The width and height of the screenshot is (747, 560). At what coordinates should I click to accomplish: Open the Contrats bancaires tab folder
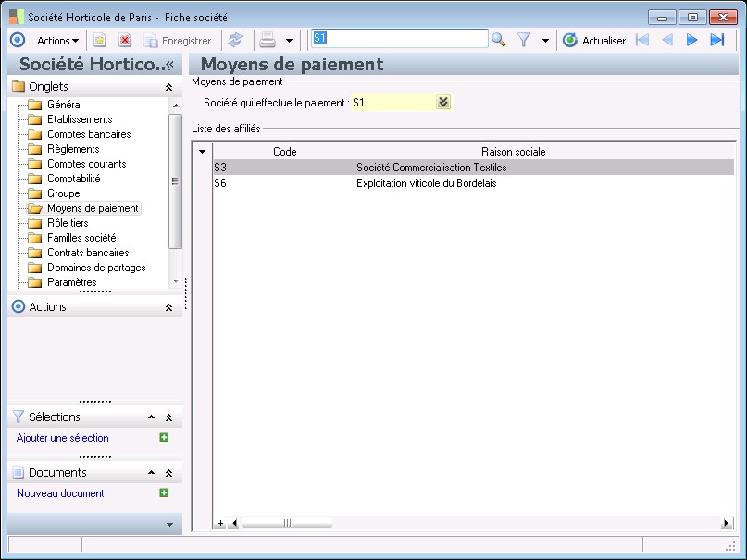click(88, 253)
